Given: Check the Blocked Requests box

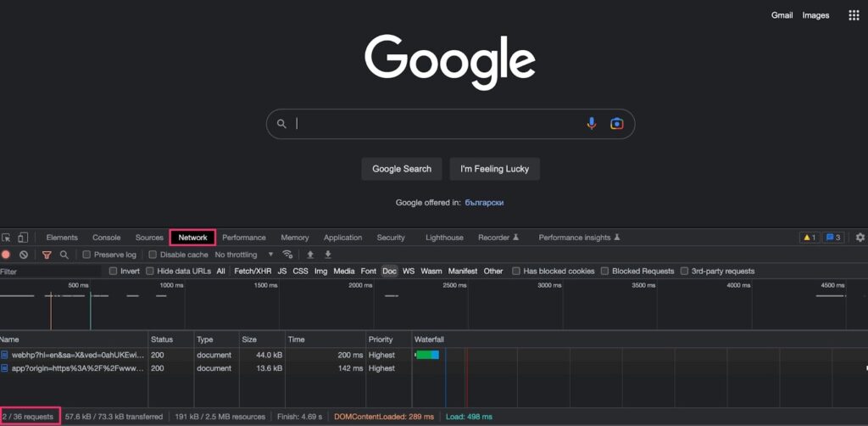Looking at the screenshot, I should [x=605, y=271].
